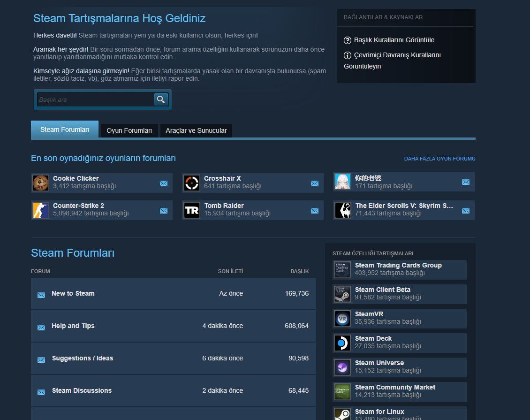Select the Steam Forumları tab

coord(65,130)
